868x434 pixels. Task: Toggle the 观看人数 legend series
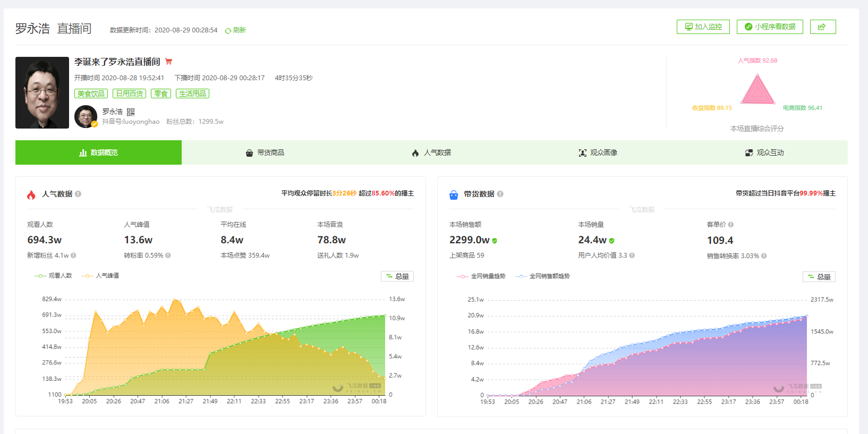53,276
